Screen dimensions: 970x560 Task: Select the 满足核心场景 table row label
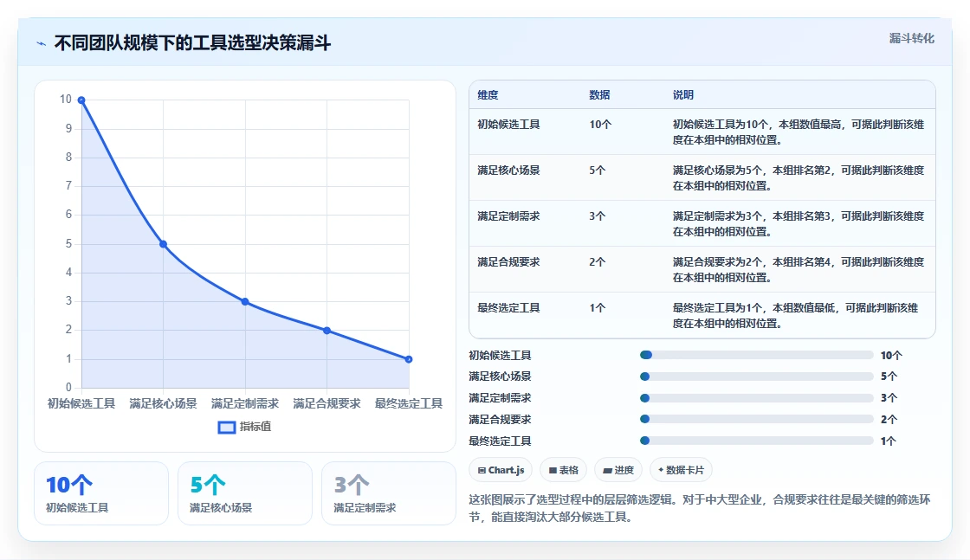tap(508, 170)
